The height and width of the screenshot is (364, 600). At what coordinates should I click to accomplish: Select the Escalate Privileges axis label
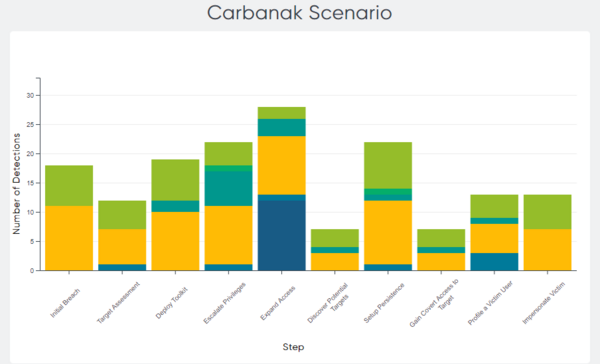[x=225, y=303]
